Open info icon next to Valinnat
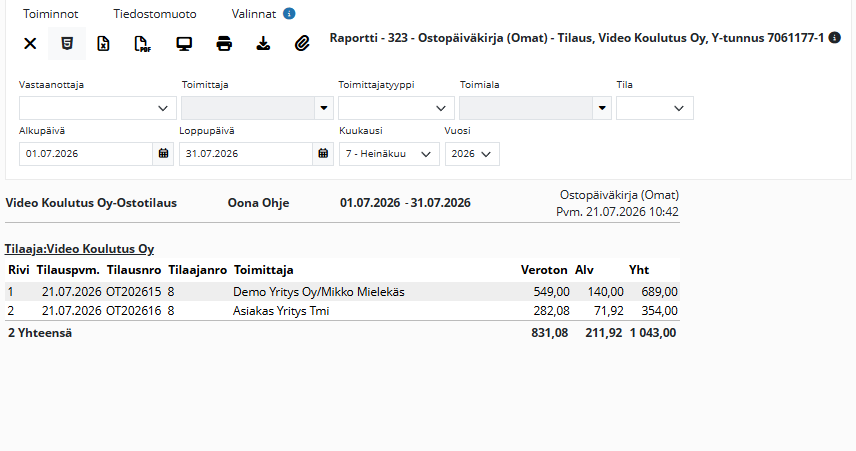The image size is (856, 451). point(289,14)
